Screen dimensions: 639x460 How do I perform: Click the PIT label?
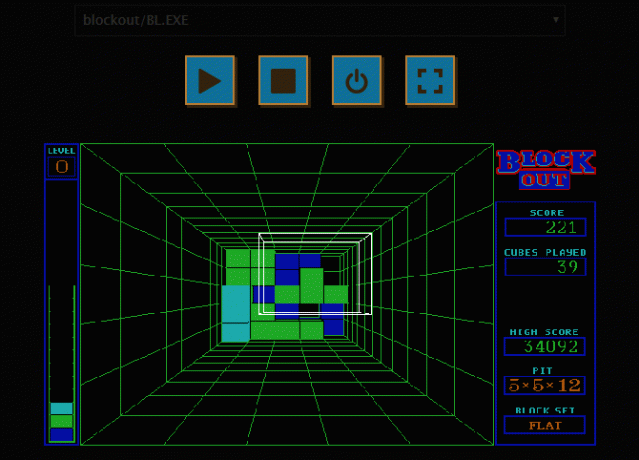coord(542,371)
